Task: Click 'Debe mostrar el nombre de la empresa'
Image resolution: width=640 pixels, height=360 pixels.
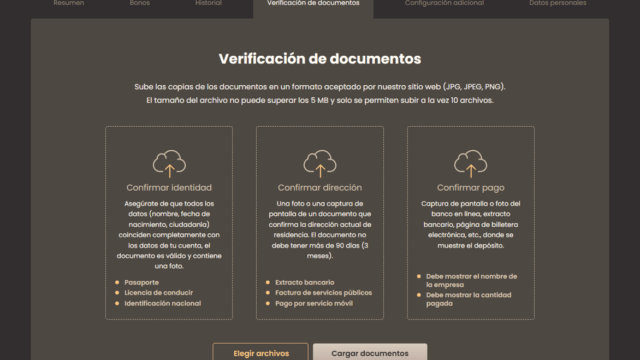Action: pyautogui.click(x=471, y=280)
